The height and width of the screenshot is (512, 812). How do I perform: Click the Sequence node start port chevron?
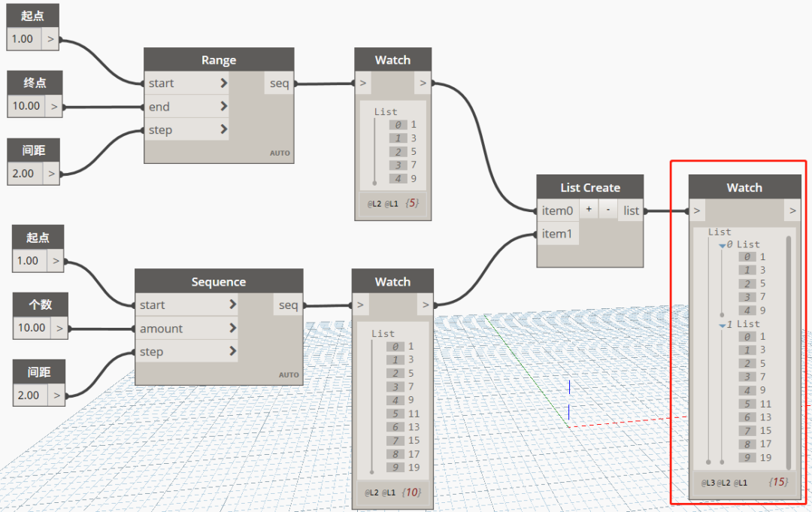(x=232, y=304)
